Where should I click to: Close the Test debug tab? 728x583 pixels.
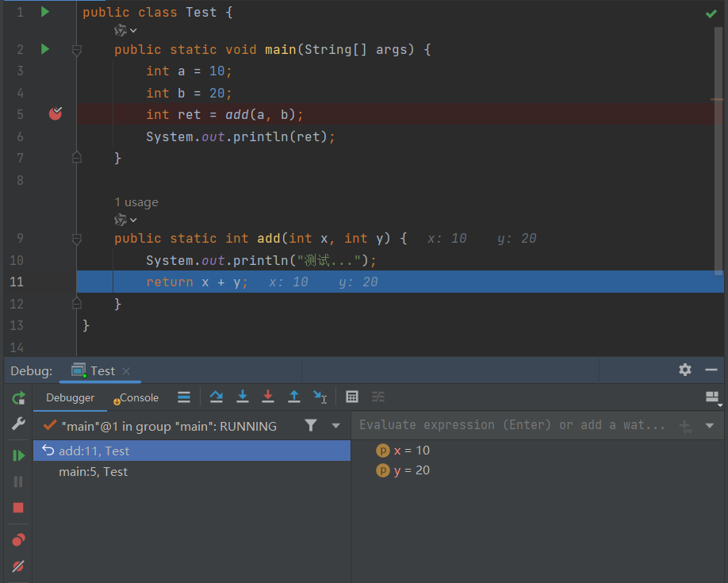click(x=126, y=371)
